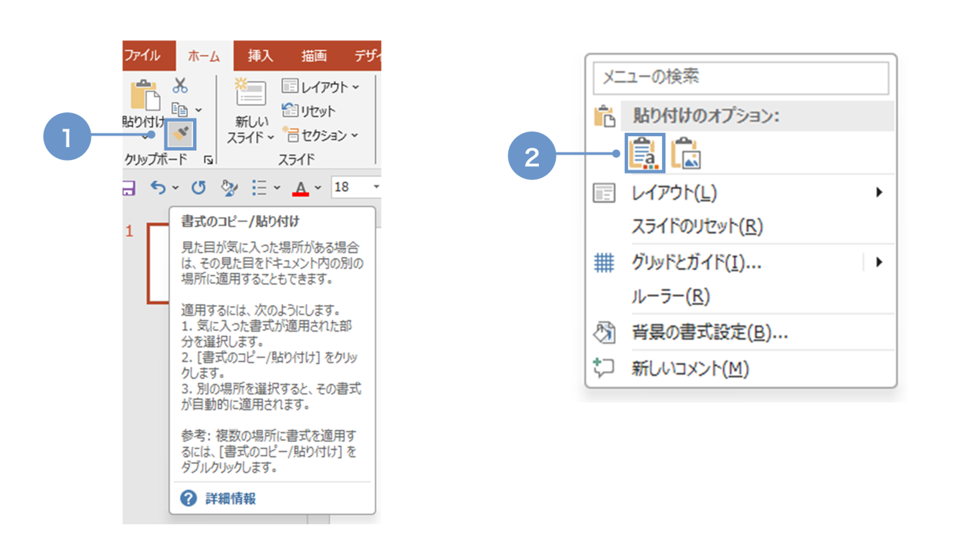Click the ribbon レイアウト layout icon
The width and height of the screenshot is (980, 551).
click(x=290, y=86)
